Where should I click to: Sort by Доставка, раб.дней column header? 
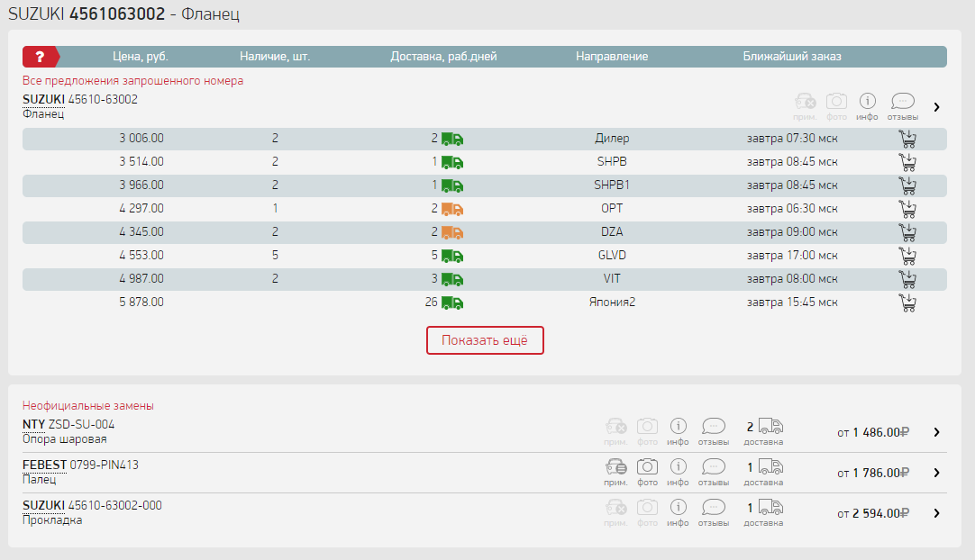point(443,57)
